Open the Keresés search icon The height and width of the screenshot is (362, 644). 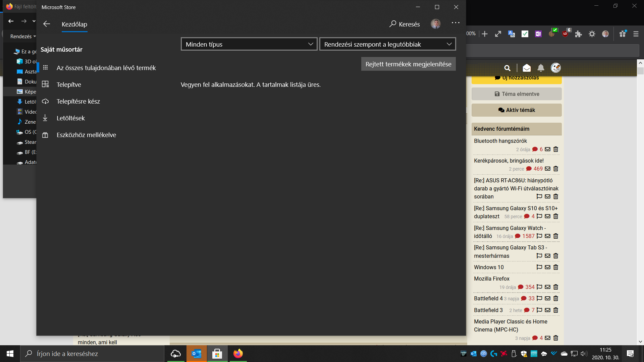[x=393, y=24]
